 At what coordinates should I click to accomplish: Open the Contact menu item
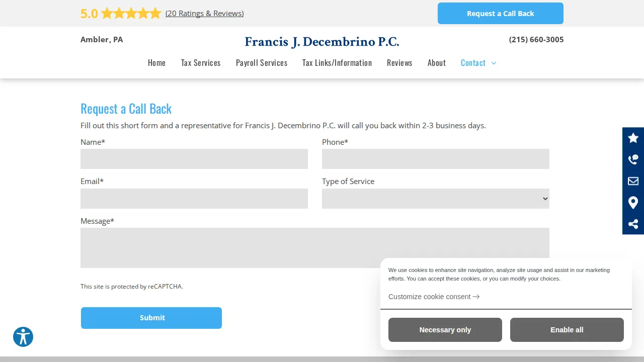pyautogui.click(x=473, y=63)
